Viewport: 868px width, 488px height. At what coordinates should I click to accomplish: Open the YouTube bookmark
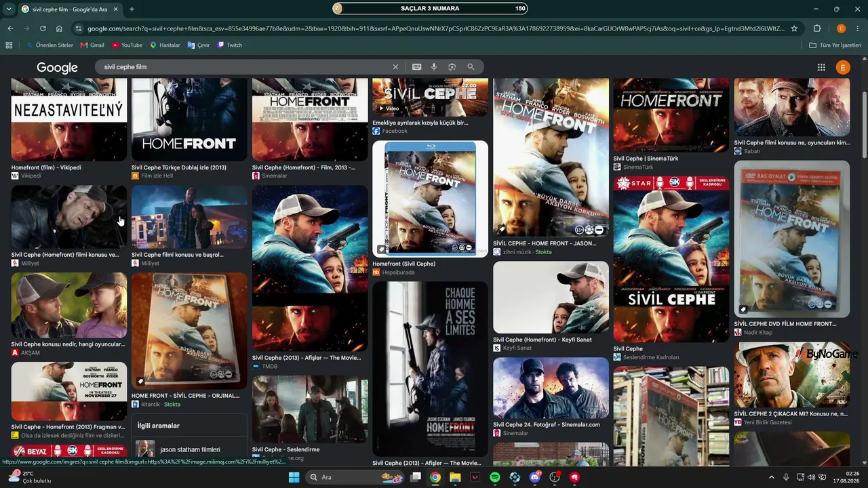[127, 45]
